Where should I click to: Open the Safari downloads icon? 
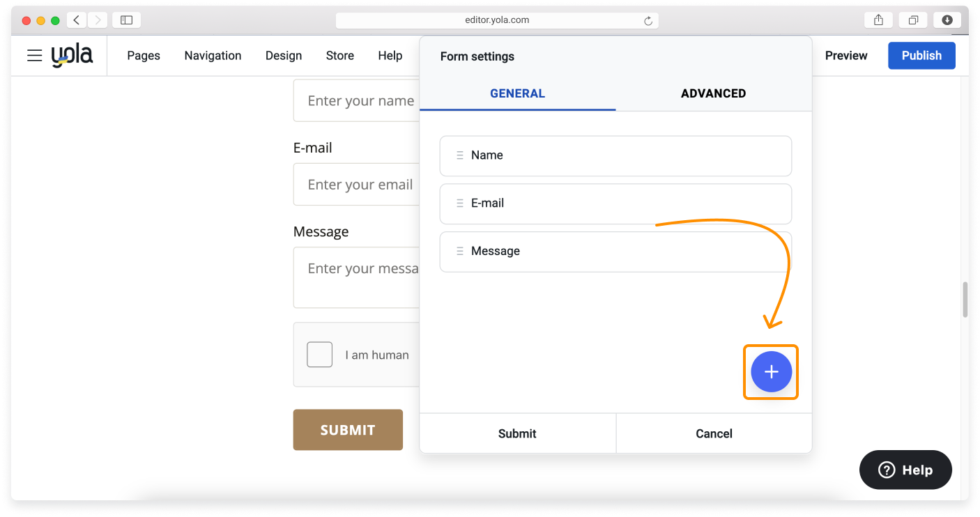click(x=947, y=20)
